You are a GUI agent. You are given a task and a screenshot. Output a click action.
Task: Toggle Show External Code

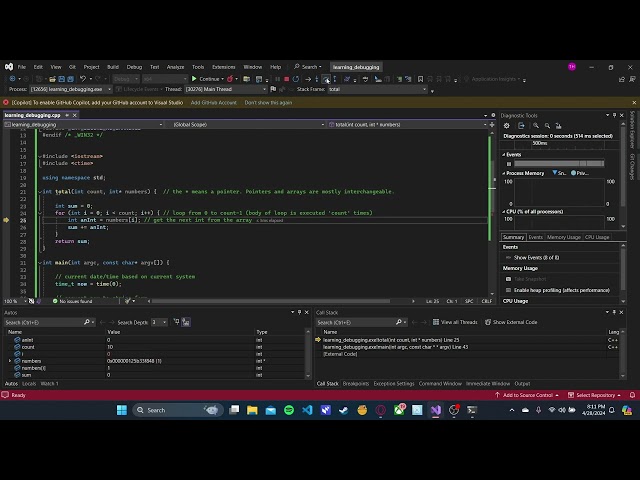pyautogui.click(x=511, y=322)
